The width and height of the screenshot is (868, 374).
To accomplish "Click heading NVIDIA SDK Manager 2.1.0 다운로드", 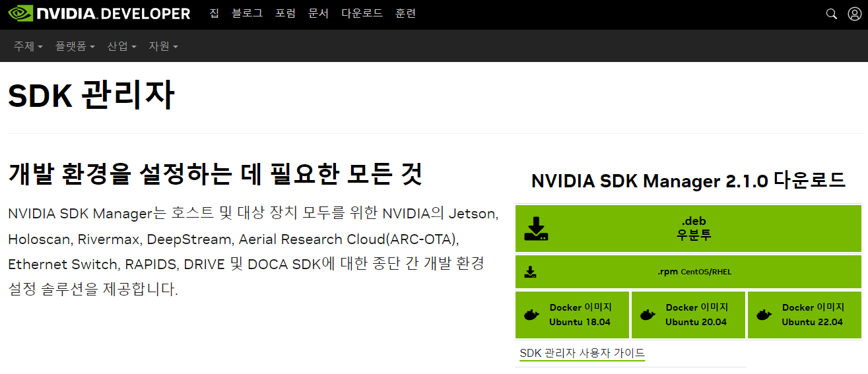I will 688,181.
